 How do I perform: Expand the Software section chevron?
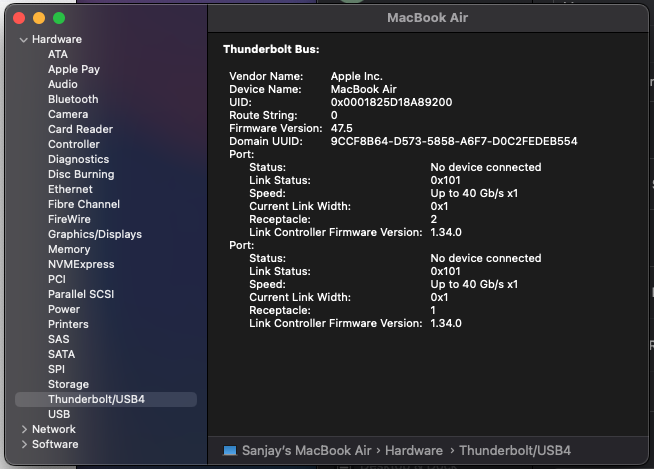24,444
